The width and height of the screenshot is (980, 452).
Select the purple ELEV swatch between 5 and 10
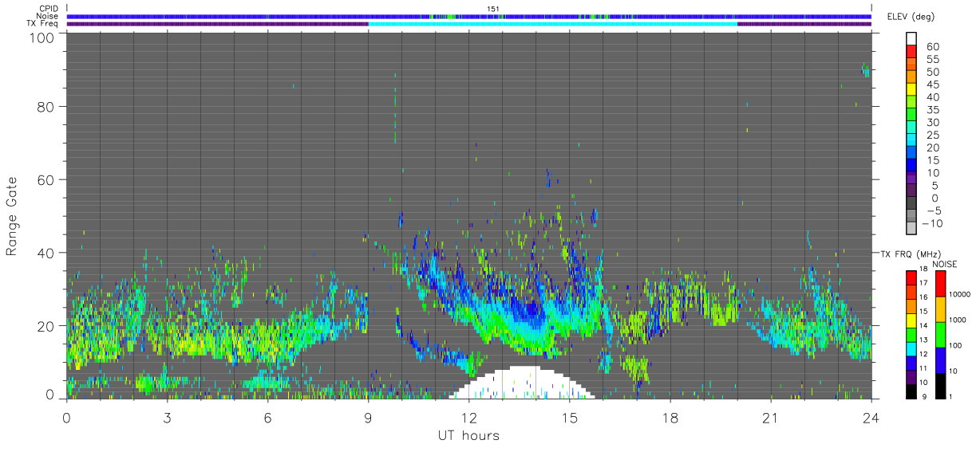pos(911,179)
